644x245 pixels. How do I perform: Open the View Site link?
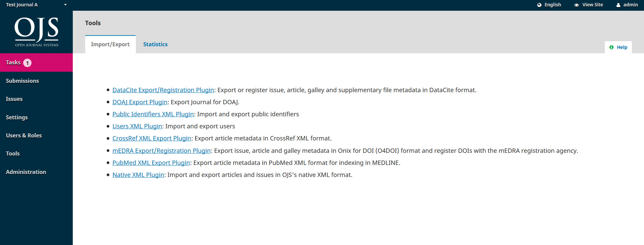pos(589,5)
